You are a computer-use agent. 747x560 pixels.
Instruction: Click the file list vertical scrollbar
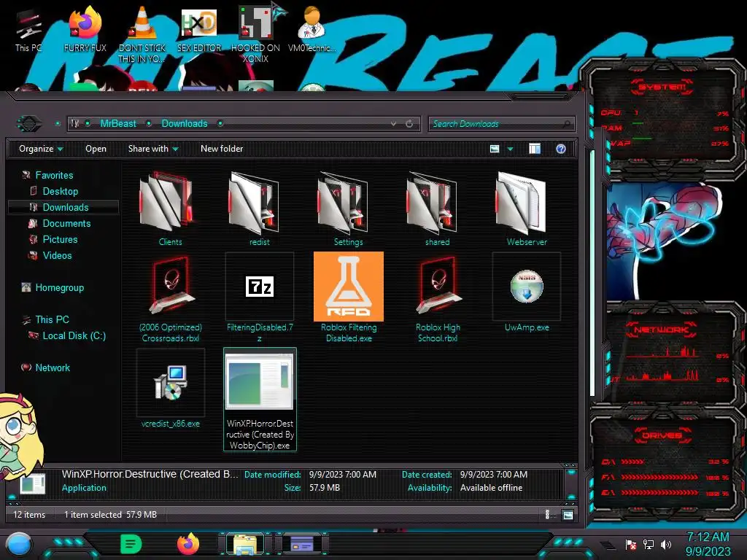click(x=592, y=273)
